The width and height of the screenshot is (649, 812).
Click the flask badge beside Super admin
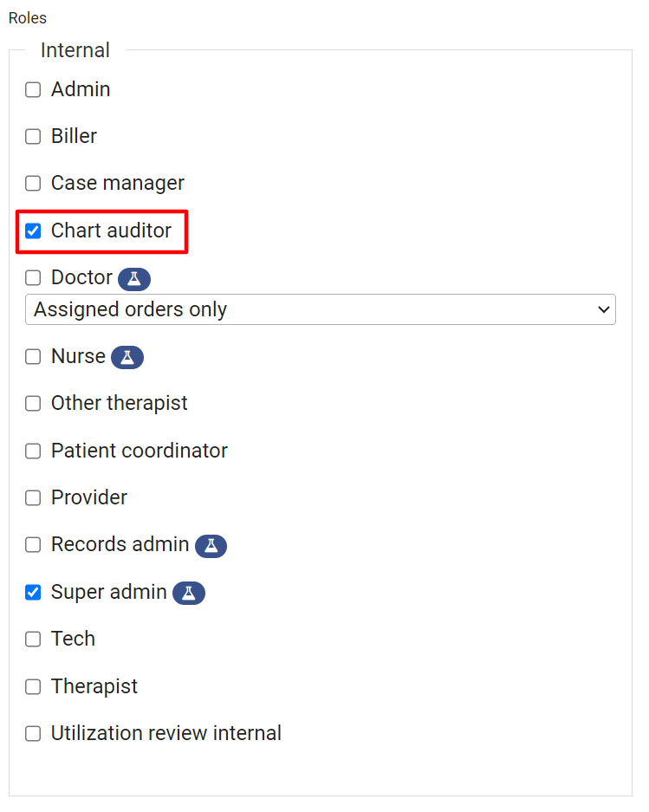pyautogui.click(x=189, y=593)
